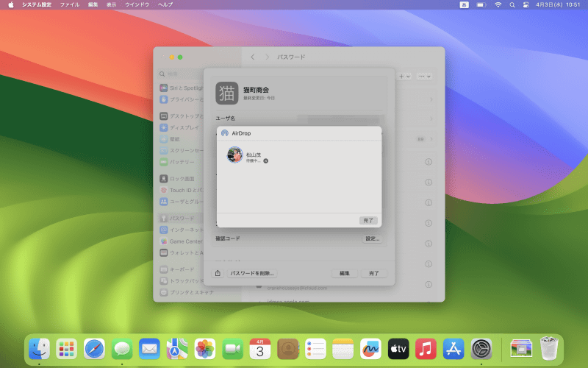Select Game Center in sidebar
The image size is (588, 368).
[182, 241]
